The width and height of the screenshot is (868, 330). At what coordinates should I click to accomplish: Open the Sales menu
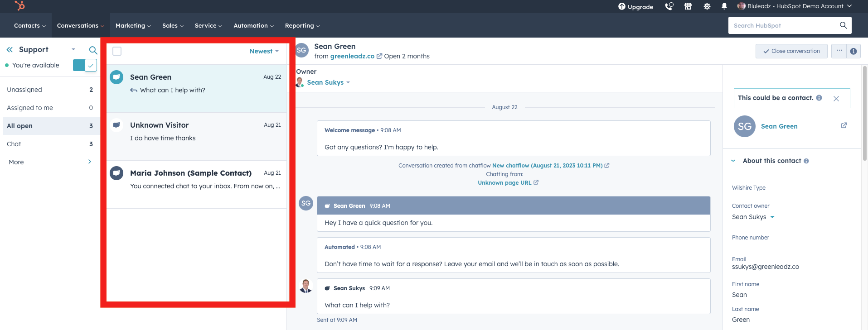[x=173, y=25]
